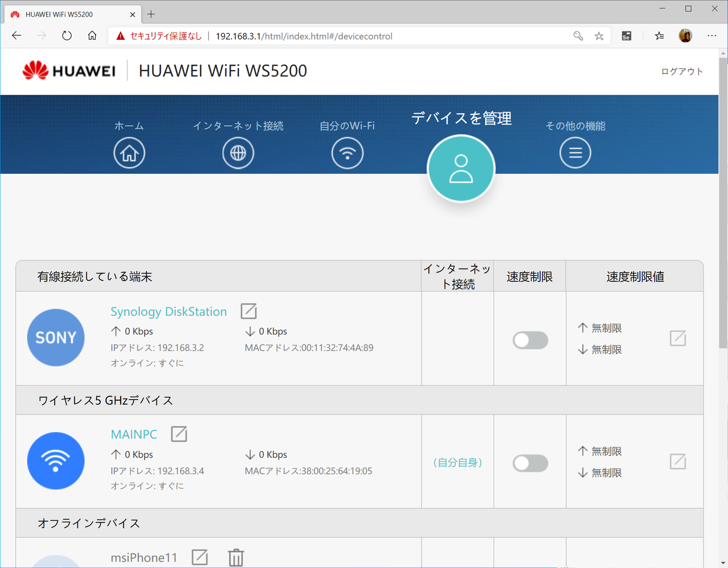Open その他の機能 menu icon
The width and height of the screenshot is (728, 568).
point(575,153)
